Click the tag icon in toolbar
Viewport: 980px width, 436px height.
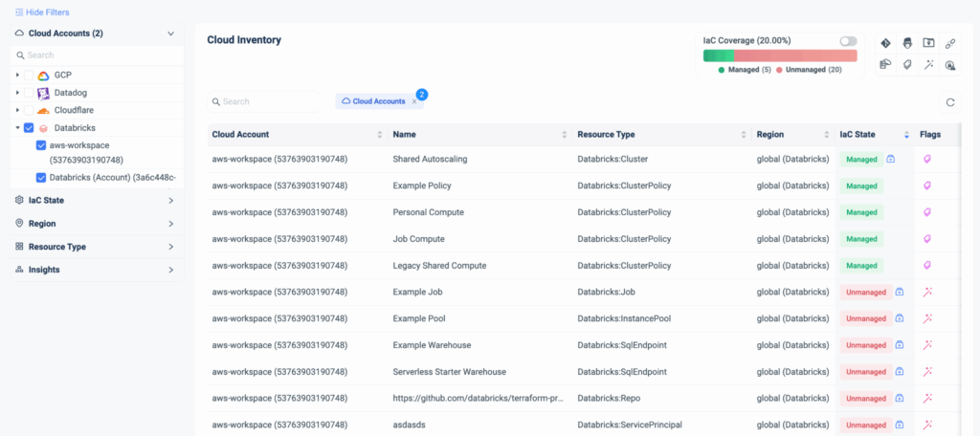pos(907,65)
